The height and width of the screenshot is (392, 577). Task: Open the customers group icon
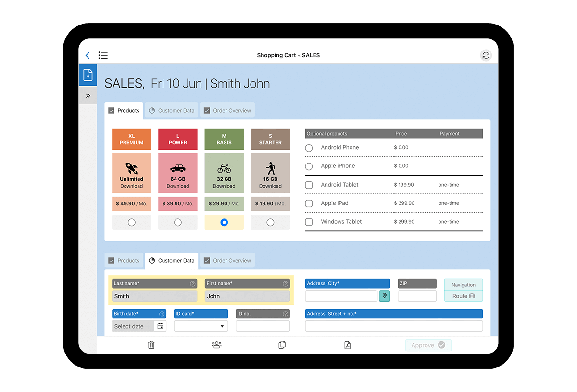click(217, 345)
